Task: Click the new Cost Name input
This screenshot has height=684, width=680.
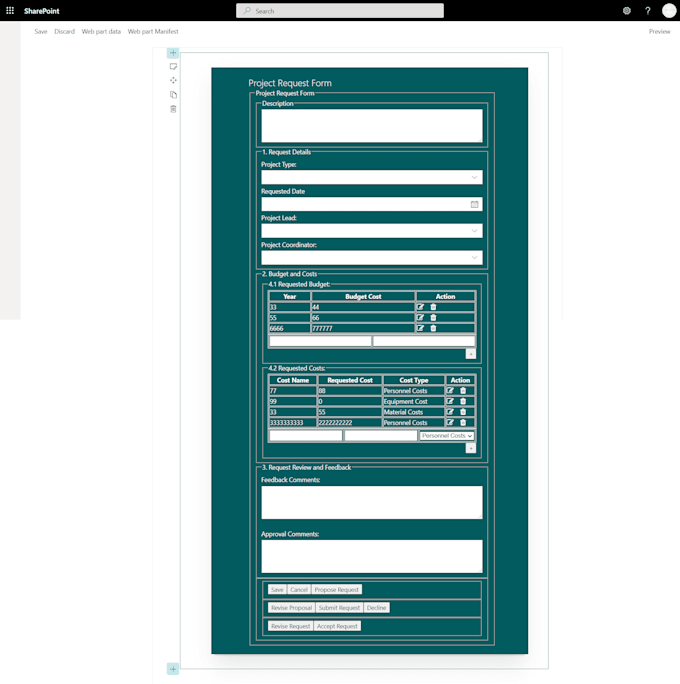Action: point(306,436)
